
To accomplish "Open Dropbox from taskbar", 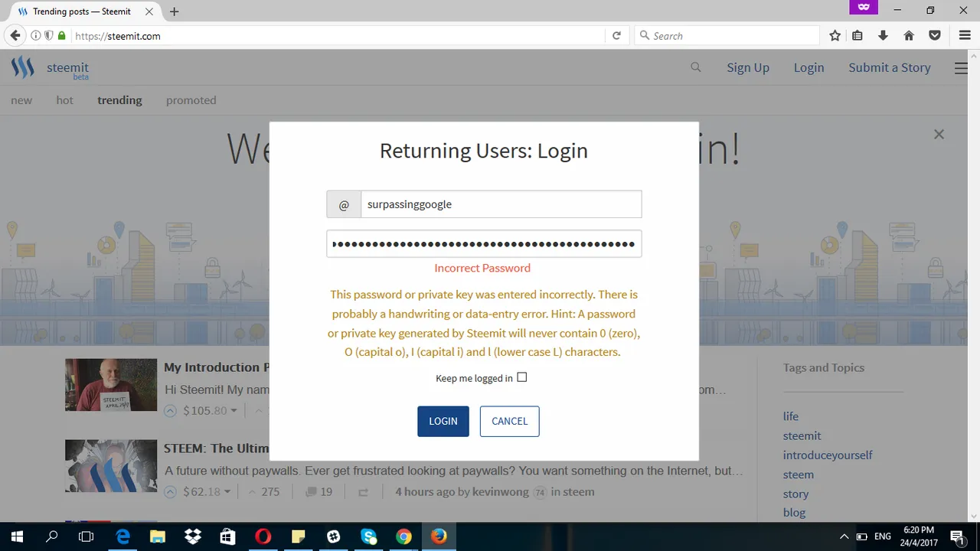I will tap(193, 536).
